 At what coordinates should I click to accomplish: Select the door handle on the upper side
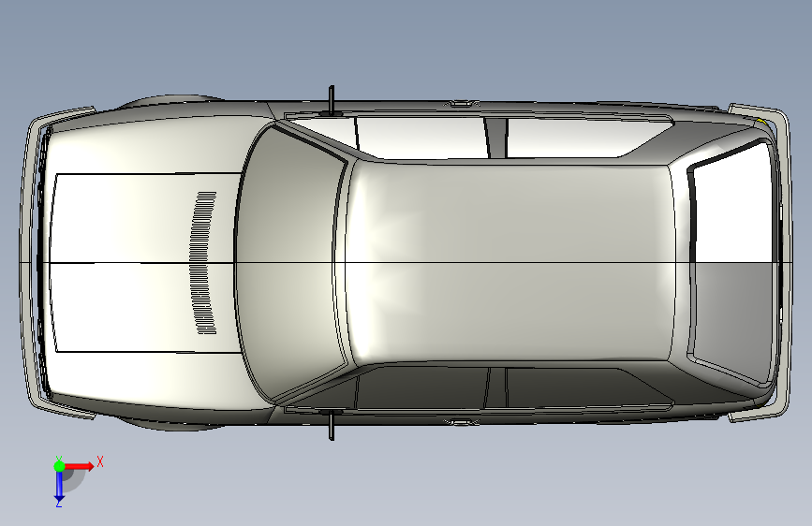tap(461, 104)
